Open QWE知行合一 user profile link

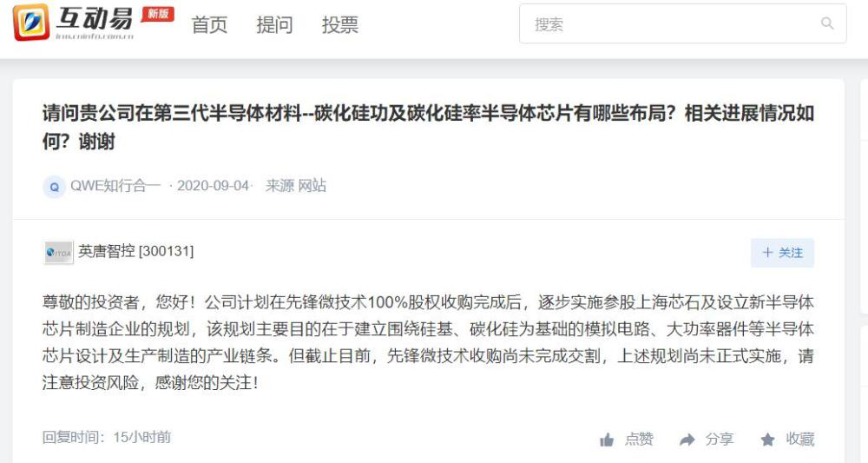115,186
